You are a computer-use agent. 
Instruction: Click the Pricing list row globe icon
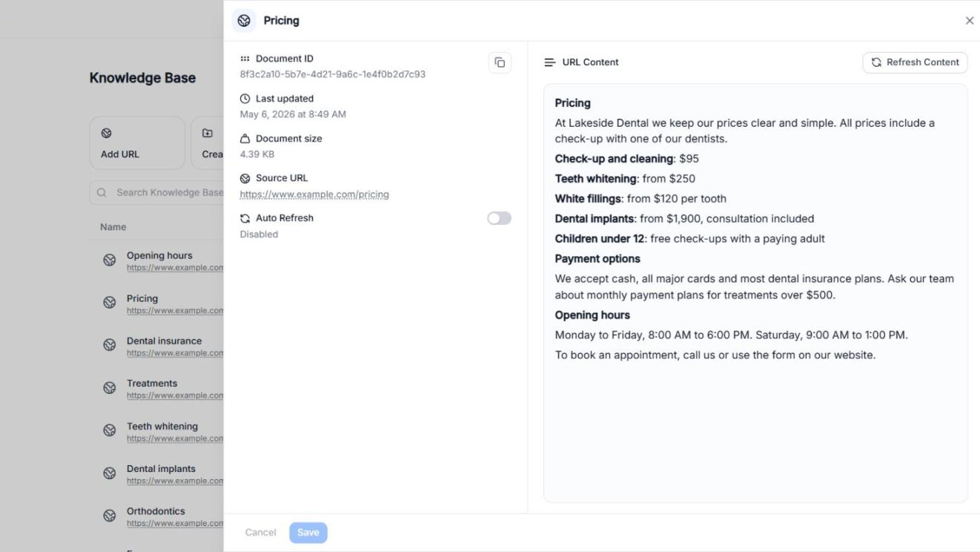click(110, 303)
